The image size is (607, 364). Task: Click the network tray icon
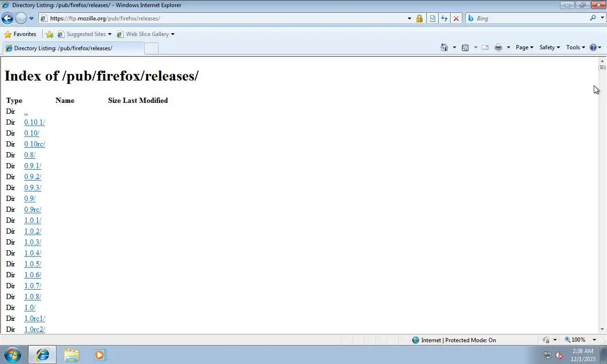[x=547, y=355]
